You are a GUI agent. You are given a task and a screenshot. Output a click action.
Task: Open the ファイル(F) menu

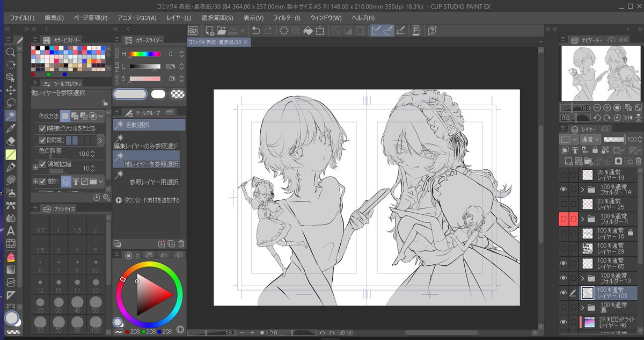click(x=22, y=18)
